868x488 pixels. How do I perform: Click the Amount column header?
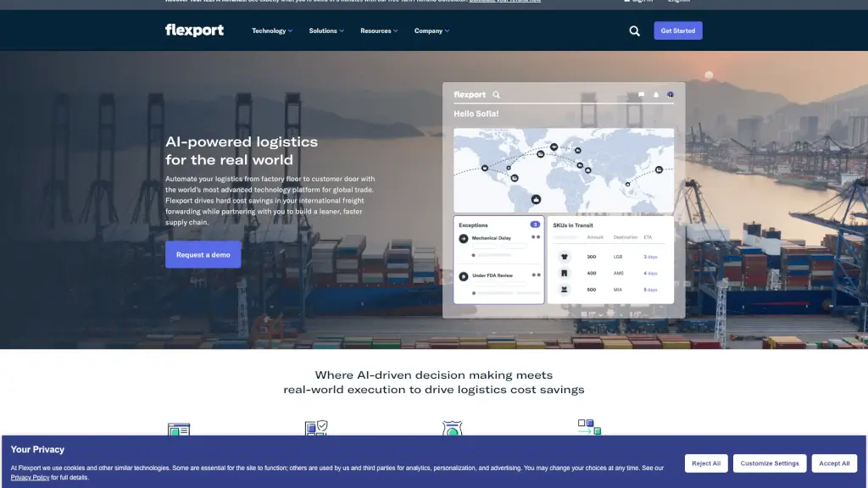click(595, 237)
